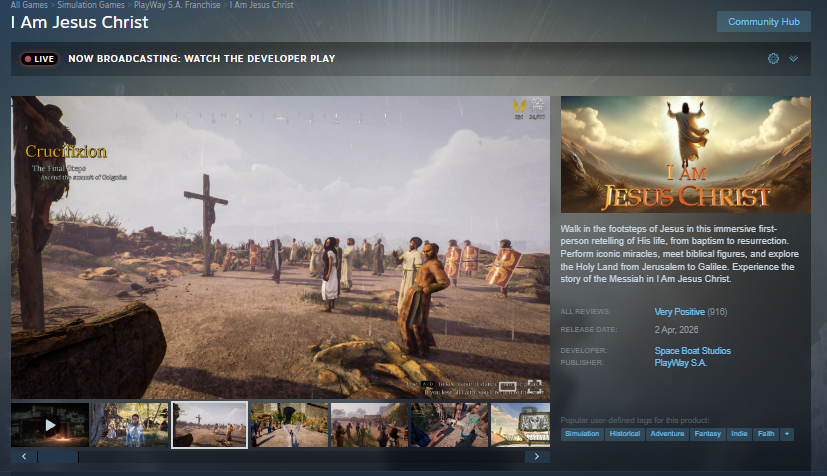Image resolution: width=827 pixels, height=476 pixels.
Task: Open publisher PlayWay S.A. page
Action: [x=680, y=363]
